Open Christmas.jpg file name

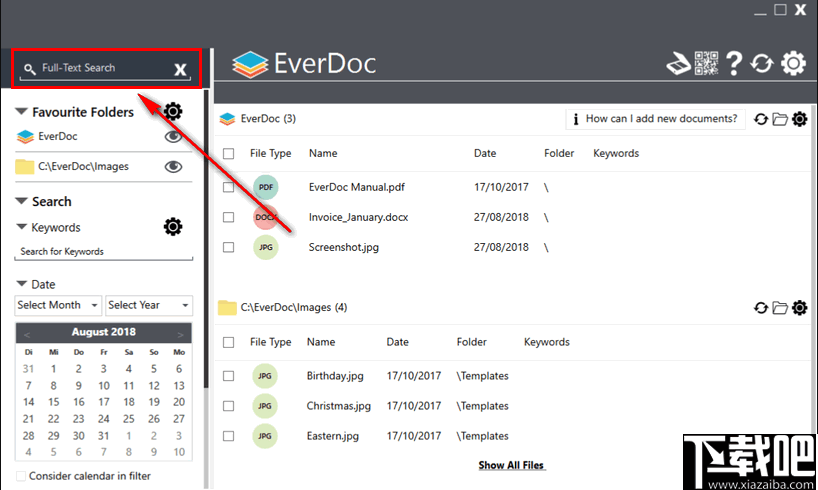click(x=339, y=406)
